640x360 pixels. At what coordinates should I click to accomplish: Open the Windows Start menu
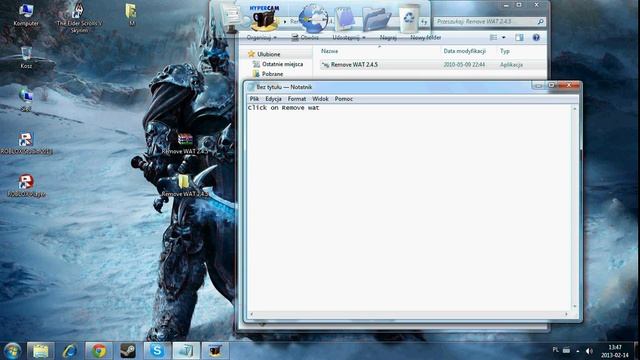click(x=12, y=351)
